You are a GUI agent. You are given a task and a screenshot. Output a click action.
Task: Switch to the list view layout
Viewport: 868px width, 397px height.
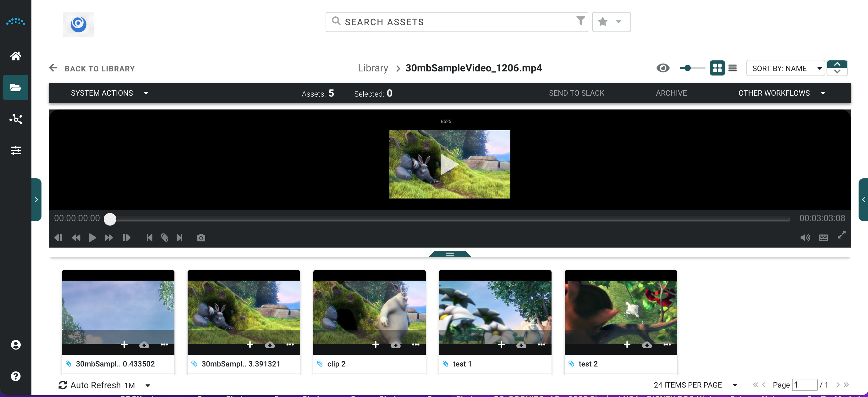point(732,68)
